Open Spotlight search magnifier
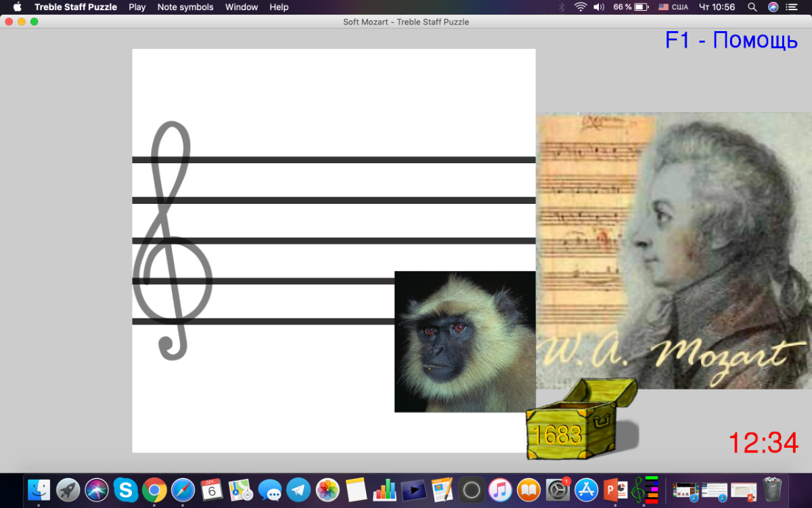812x508 pixels. pyautogui.click(x=752, y=7)
